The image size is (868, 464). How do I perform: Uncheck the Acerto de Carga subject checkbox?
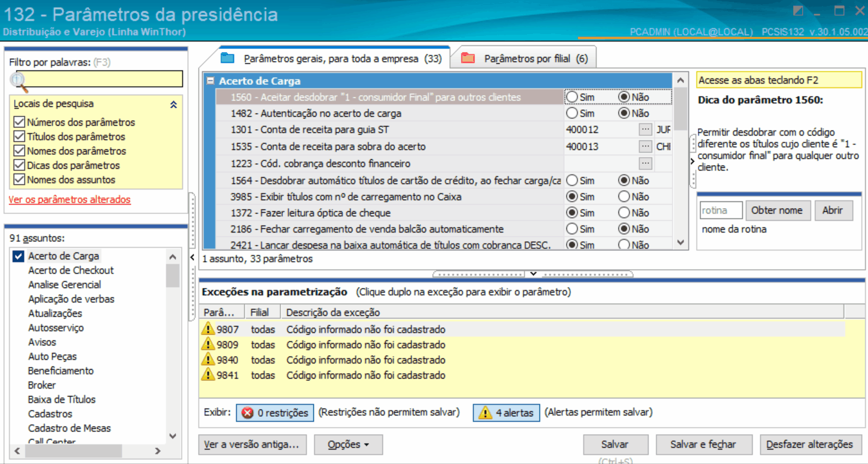[x=19, y=256]
